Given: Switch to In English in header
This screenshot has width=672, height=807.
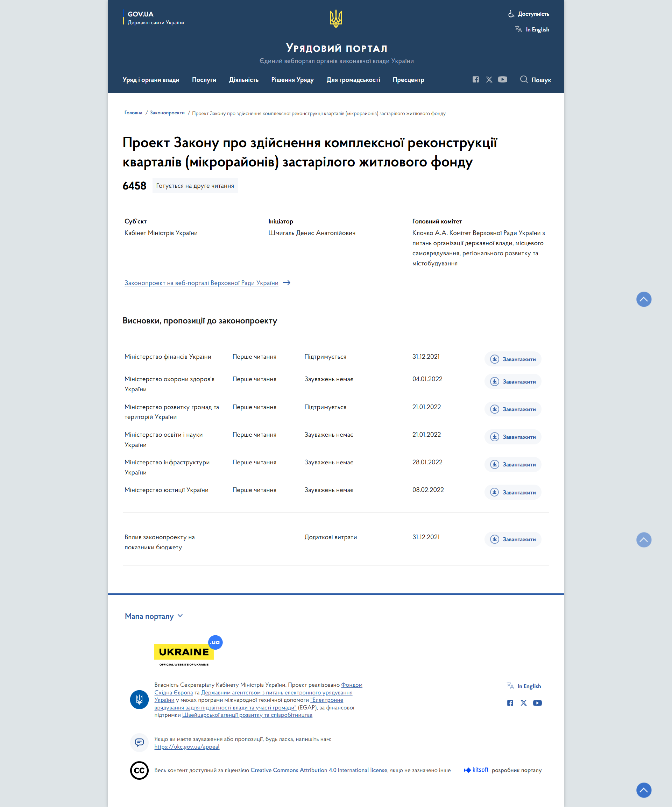Looking at the screenshot, I should 537,30.
